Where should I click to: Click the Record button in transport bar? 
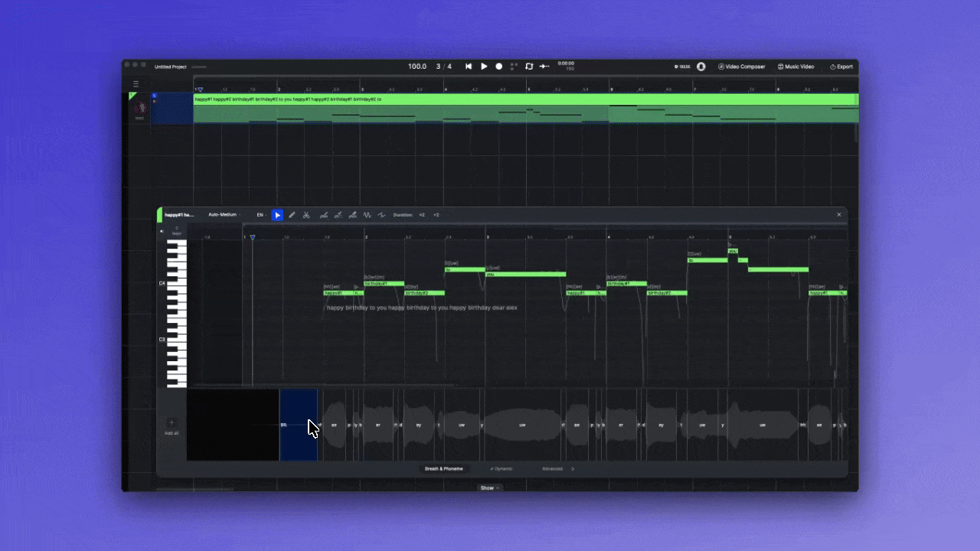click(x=499, y=67)
